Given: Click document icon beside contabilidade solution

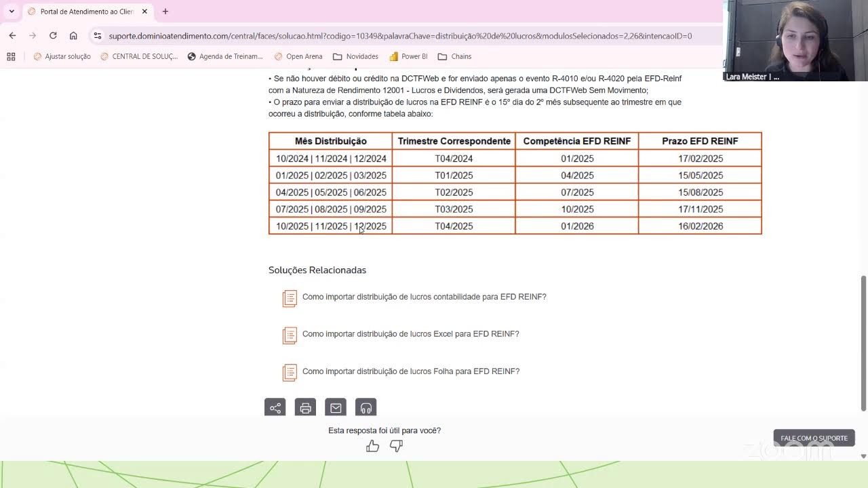Looking at the screenshot, I should tap(290, 298).
